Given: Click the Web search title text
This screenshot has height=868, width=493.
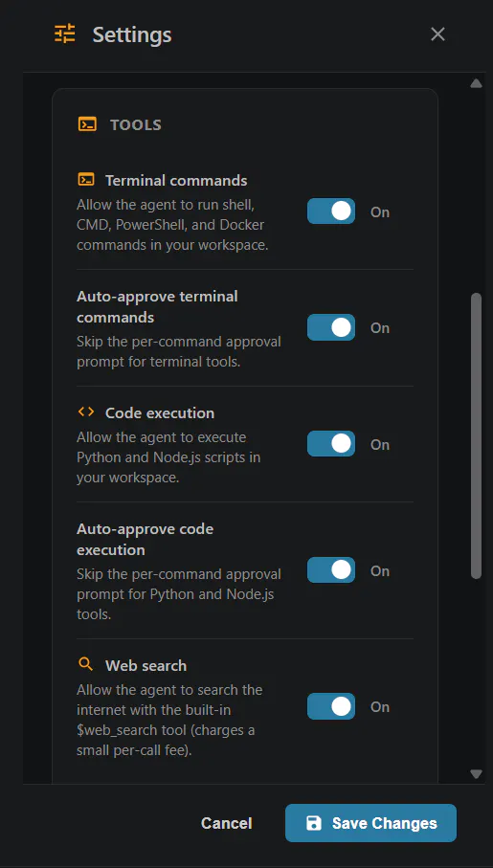Looking at the screenshot, I should 146,665.
